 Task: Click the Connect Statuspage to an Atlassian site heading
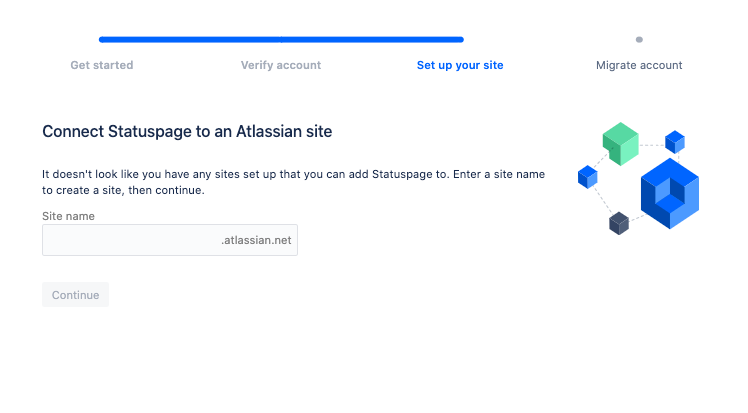coord(187,131)
